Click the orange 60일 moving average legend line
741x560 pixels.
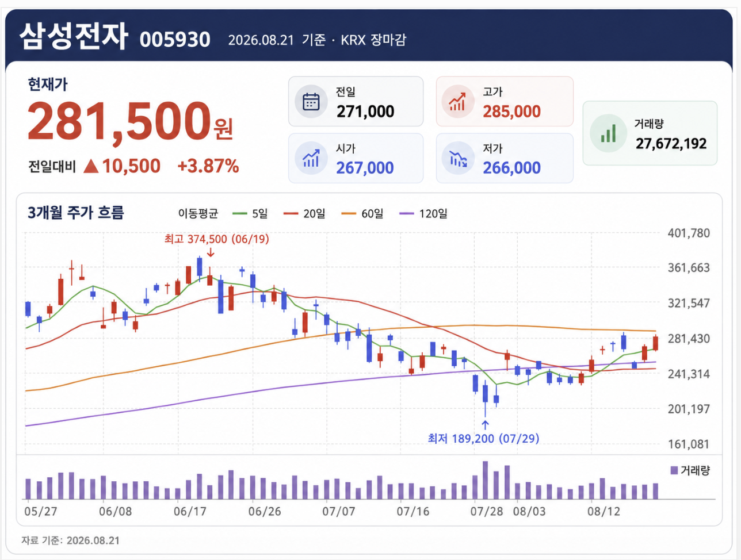point(349,214)
